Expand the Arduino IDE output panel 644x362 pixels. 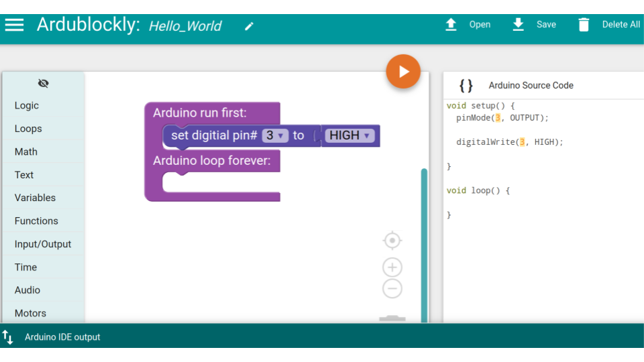click(8, 337)
